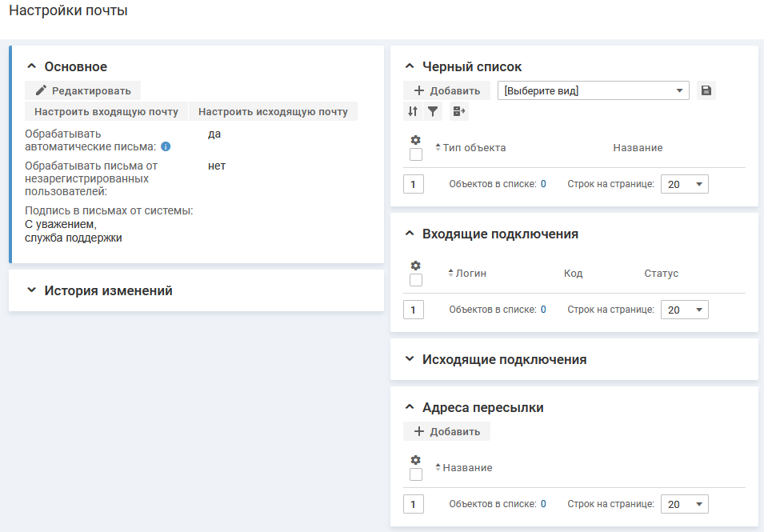Screen dimensions: 764x532
Task: Tick select-all checkbox in Адреса пересылки table
Action: [416, 474]
